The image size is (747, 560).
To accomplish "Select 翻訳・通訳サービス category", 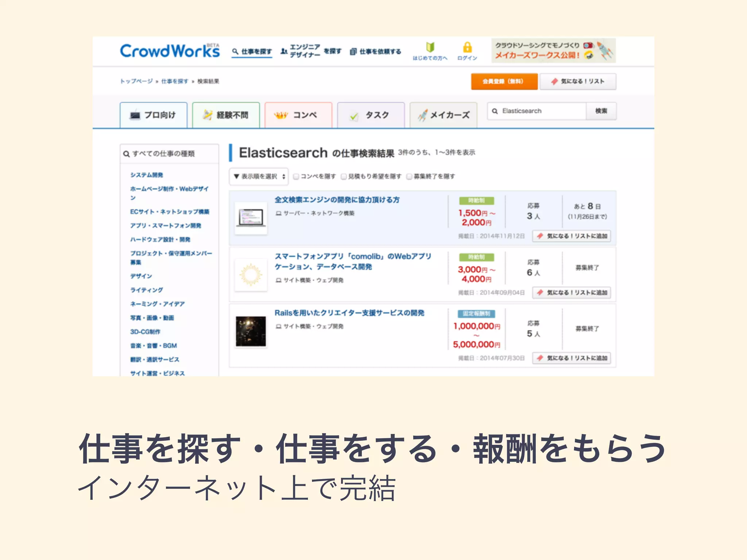I will click(155, 359).
